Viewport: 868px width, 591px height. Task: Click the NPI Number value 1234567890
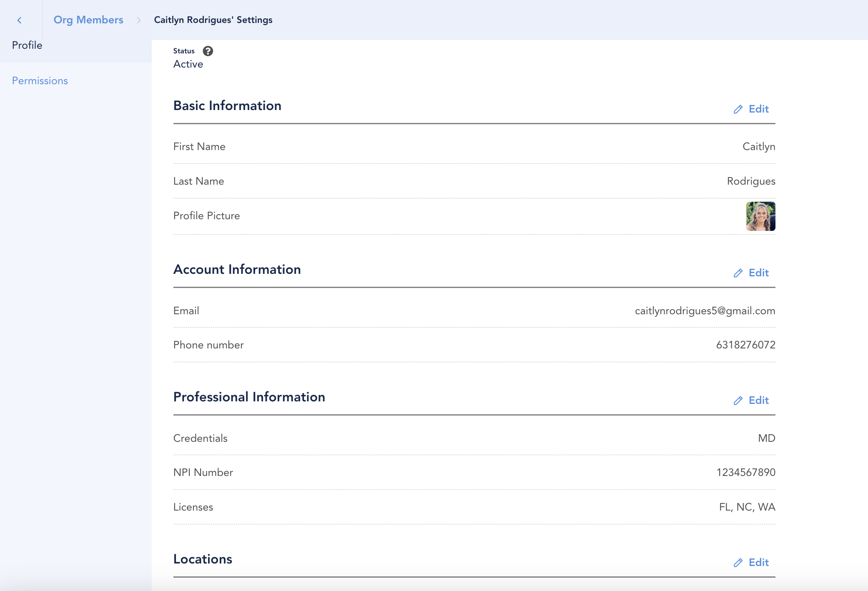tap(745, 473)
